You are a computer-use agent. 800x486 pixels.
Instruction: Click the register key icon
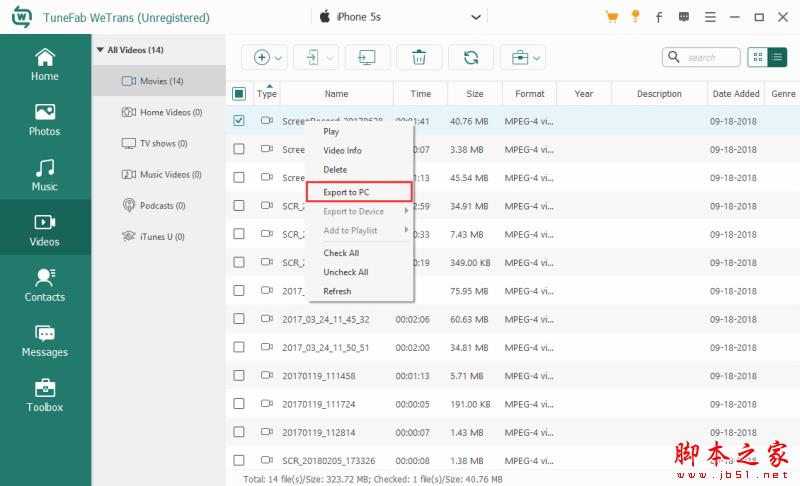click(x=635, y=16)
